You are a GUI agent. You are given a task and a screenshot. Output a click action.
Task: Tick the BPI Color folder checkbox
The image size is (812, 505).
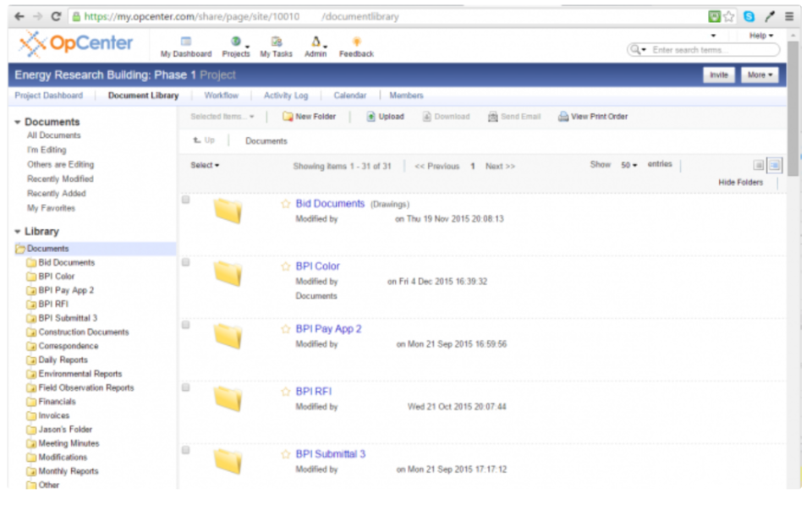coord(186,263)
